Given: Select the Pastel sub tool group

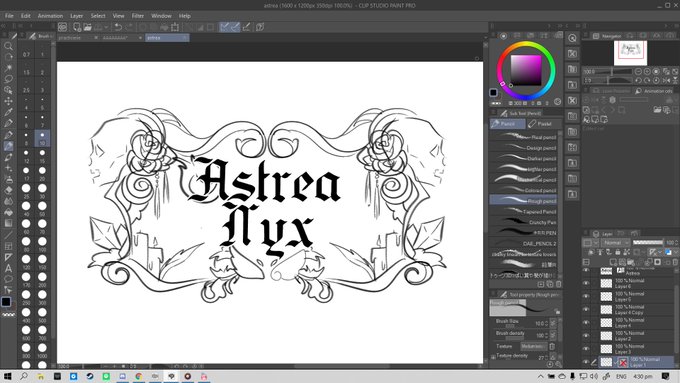Looking at the screenshot, I should click(544, 124).
